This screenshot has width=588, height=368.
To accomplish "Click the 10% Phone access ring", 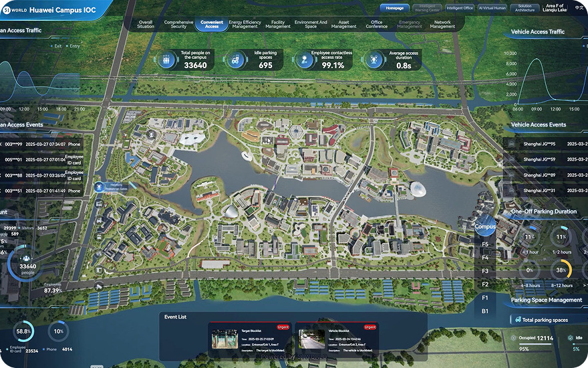I will (59, 331).
